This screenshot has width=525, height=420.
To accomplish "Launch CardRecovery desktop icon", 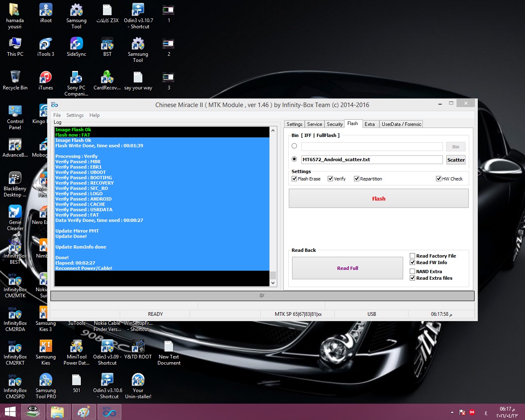I will pos(107,80).
